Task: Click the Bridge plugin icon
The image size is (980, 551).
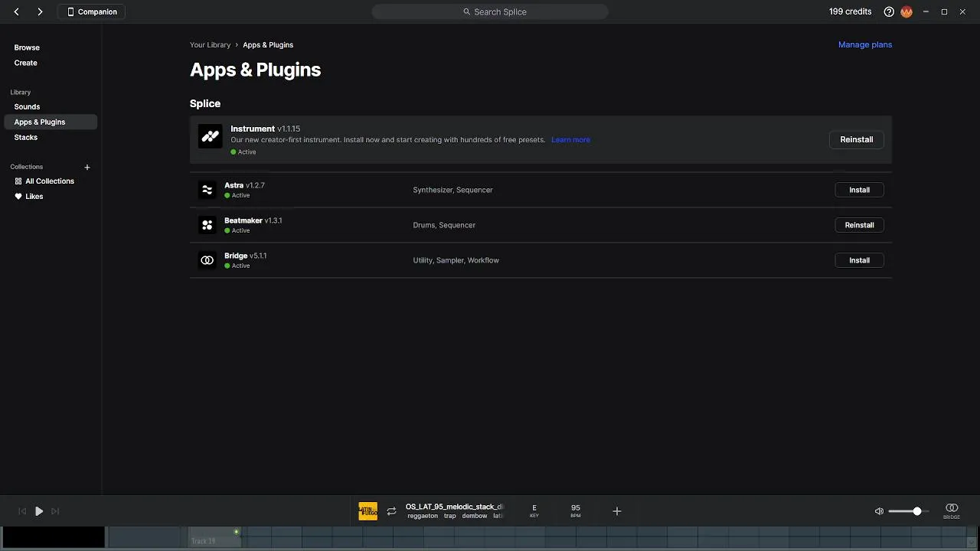Action: coord(207,260)
